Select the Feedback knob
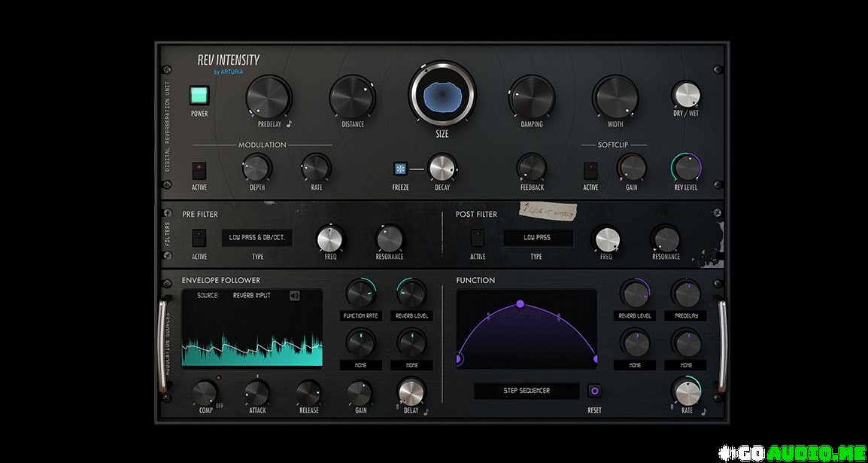 [x=532, y=167]
